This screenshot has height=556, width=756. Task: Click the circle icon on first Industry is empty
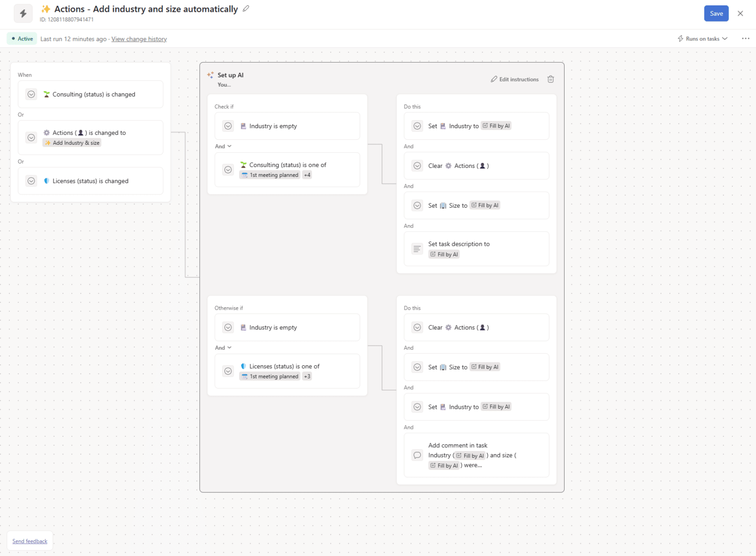(228, 126)
